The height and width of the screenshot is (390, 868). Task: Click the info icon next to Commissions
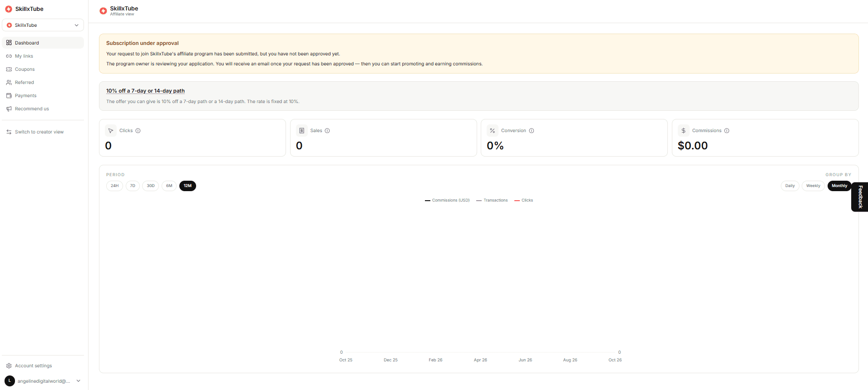click(727, 131)
